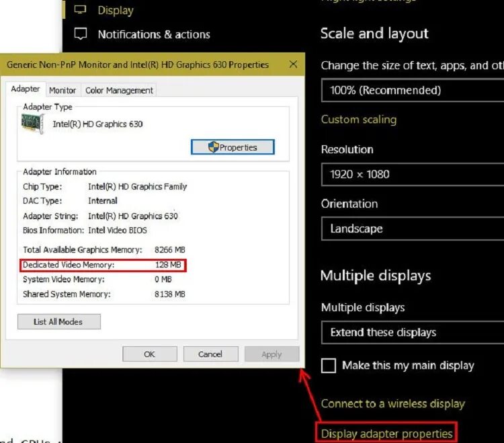
Task: Click the Shared System Memory label
Action: pos(67,294)
